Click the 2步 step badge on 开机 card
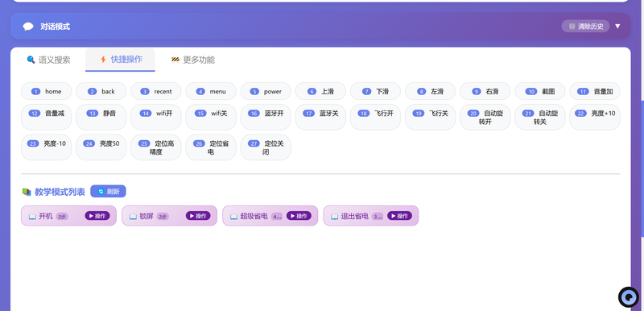Viewport: 644px width, 311px height. tap(62, 216)
